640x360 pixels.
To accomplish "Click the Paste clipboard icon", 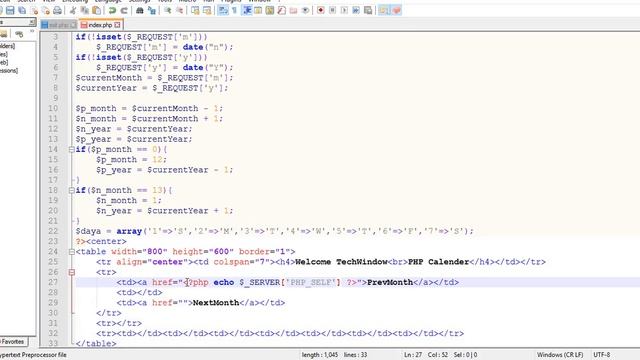I will [97, 10].
